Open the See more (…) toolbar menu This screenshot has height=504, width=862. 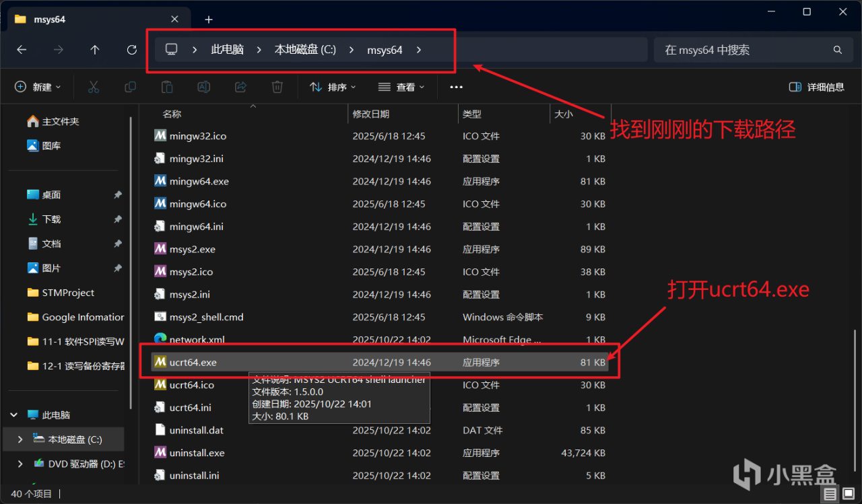click(457, 87)
